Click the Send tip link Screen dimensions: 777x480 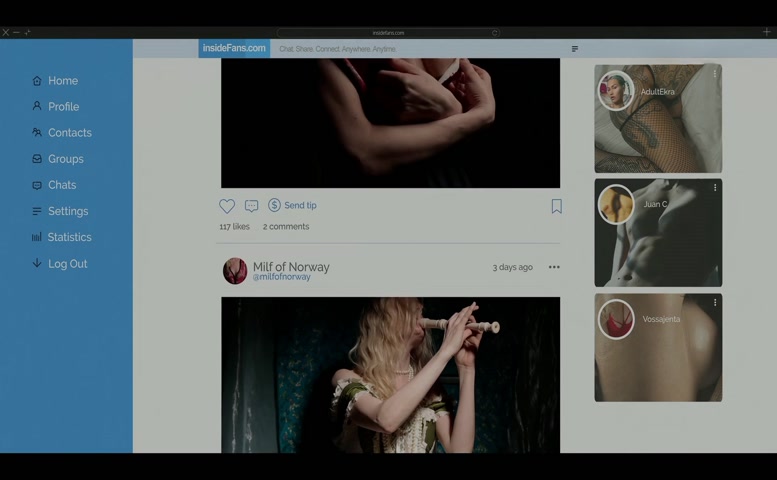pos(300,205)
